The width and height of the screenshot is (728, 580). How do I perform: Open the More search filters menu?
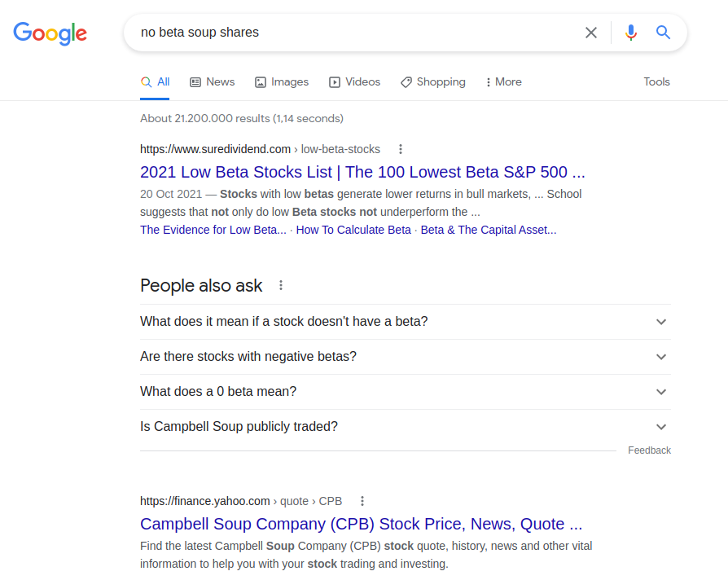click(x=503, y=82)
